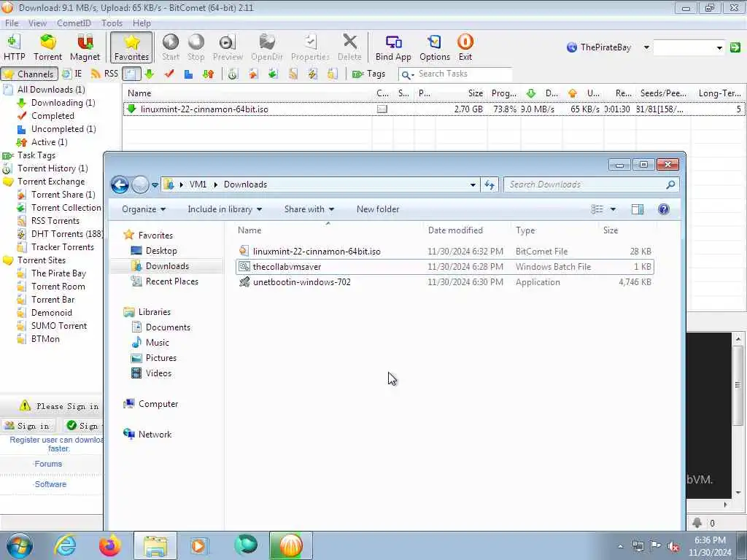Image resolution: width=747 pixels, height=560 pixels.
Task: Click the Explorer blue help icon
Action: [x=664, y=209]
